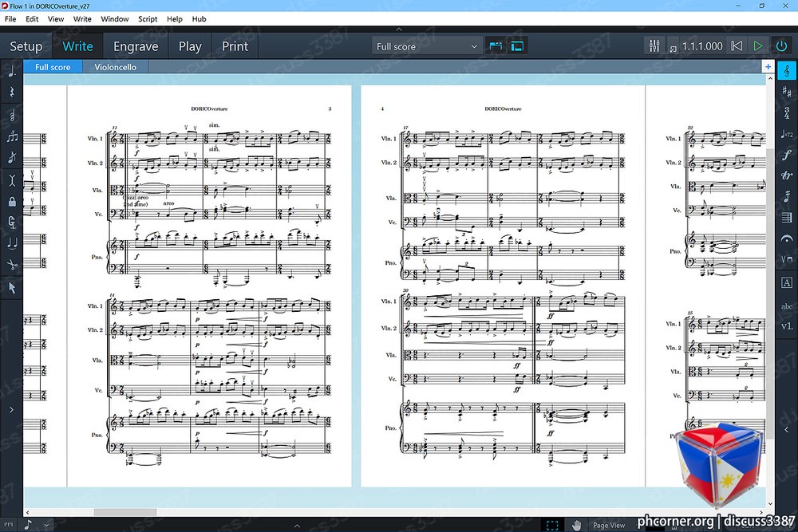Switch to Play mode
Image resolution: width=798 pixels, height=532 pixels.
pos(191,46)
